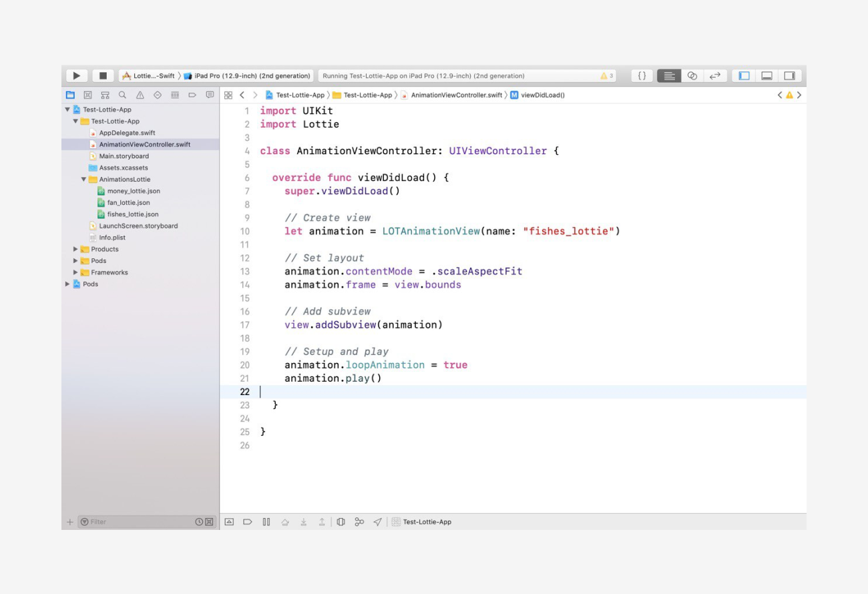This screenshot has width=868, height=594.
Task: Stop the running app
Action: 103,76
